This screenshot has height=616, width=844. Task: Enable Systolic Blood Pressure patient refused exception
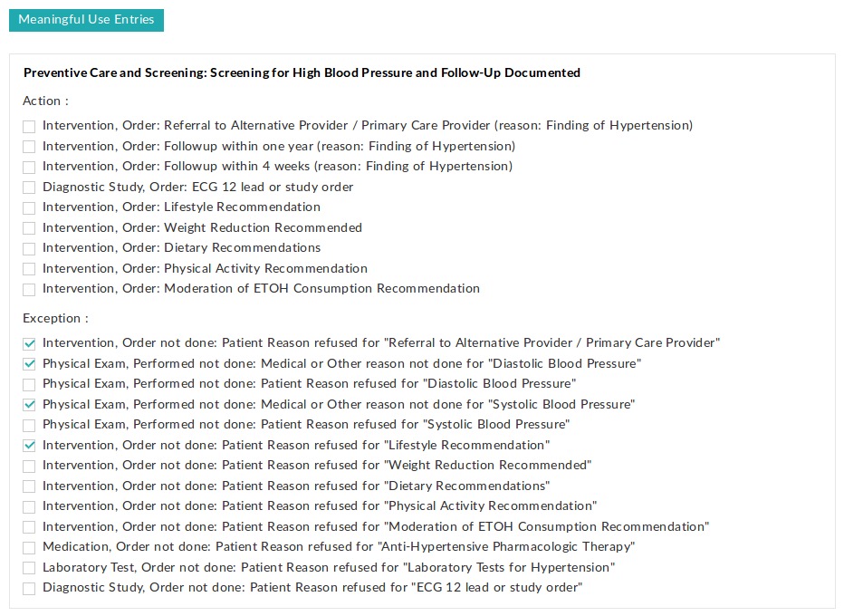(29, 425)
